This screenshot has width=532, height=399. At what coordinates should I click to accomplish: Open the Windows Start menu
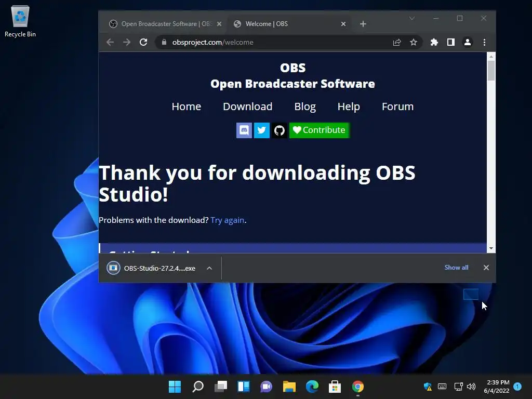coord(175,387)
